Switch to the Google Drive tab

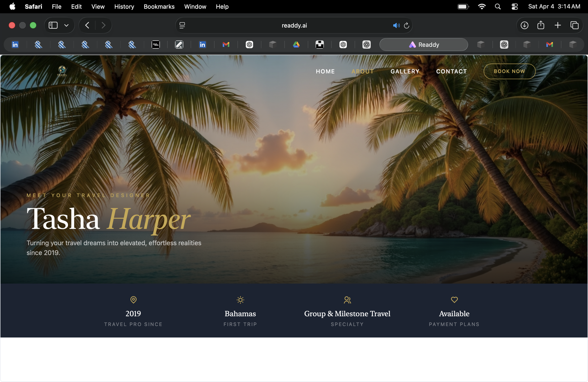pos(296,45)
